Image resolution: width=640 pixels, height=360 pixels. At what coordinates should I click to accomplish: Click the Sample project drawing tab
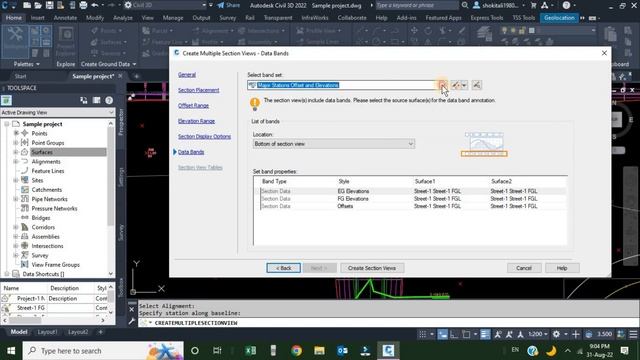93,76
